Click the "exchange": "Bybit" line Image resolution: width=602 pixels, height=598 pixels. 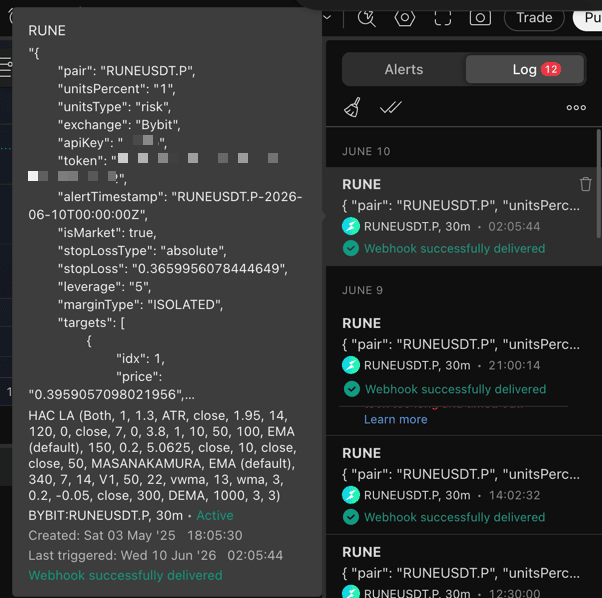click(x=119, y=125)
